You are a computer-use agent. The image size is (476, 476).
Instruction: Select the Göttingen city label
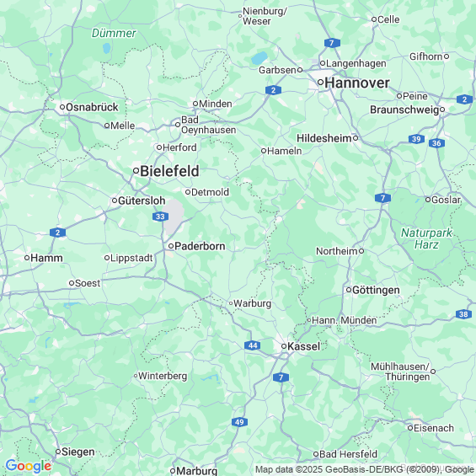376,290
